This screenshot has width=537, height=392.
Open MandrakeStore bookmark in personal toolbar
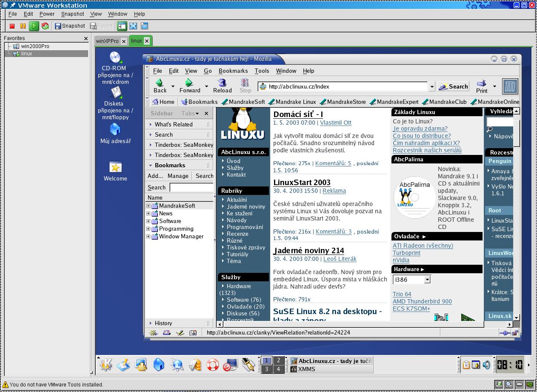(343, 102)
